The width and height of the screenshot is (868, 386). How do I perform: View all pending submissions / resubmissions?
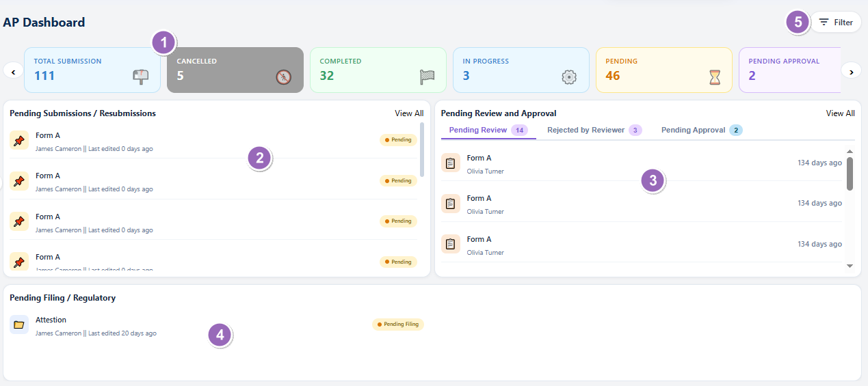(409, 113)
